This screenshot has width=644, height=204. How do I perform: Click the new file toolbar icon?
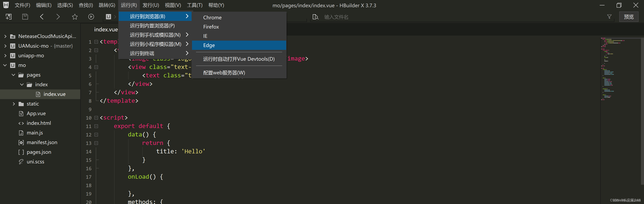coord(8,17)
